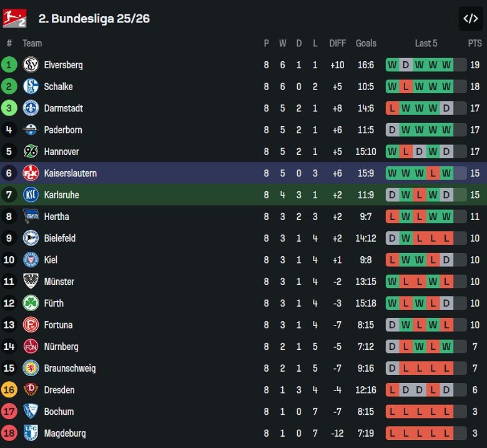Viewport: 487px width, 448px height.
Task: Open the Nürnberg team link
Action: (61, 346)
